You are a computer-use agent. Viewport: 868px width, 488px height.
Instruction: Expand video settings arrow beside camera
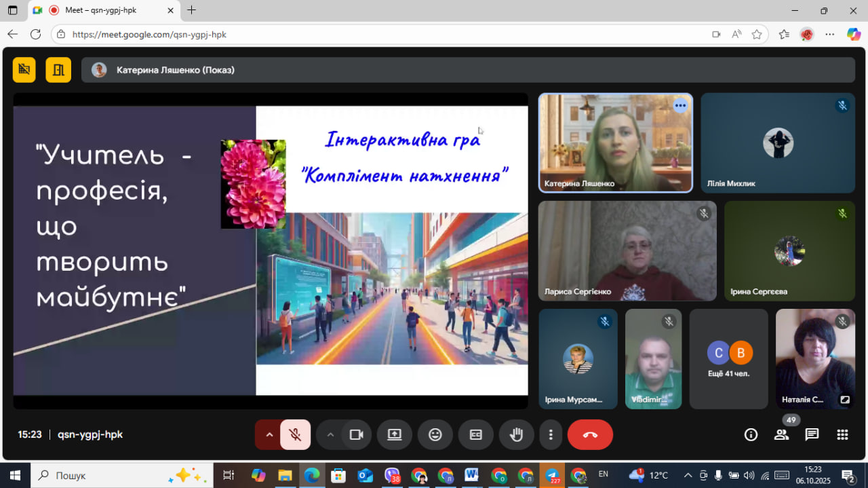(x=330, y=435)
